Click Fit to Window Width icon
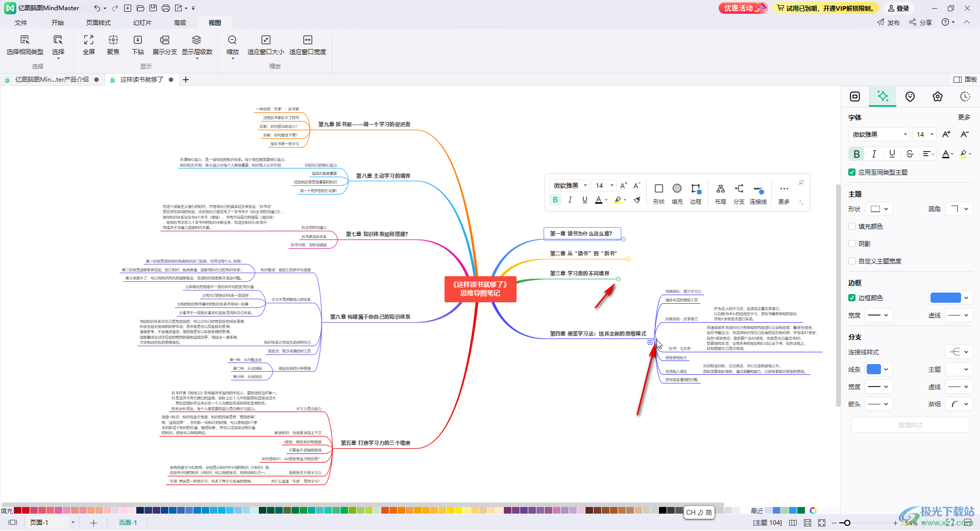This screenshot has width=980, height=531. point(307,40)
